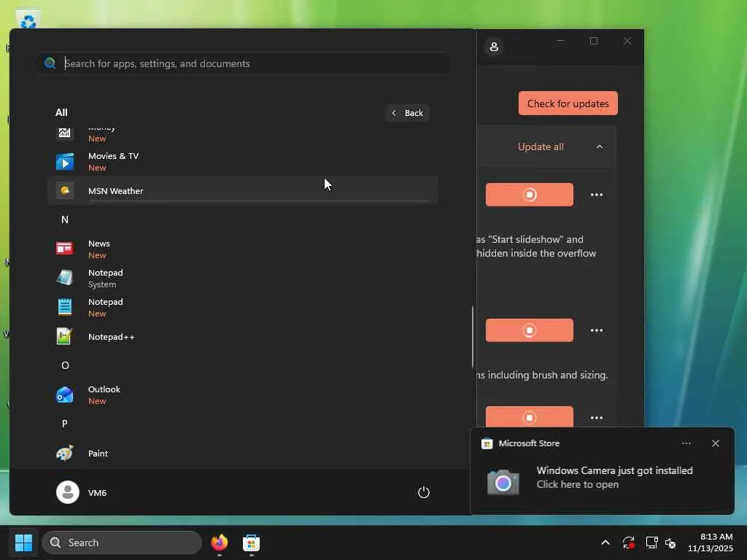The height and width of the screenshot is (560, 747).
Task: Focus the Start menu search box
Action: [243, 63]
